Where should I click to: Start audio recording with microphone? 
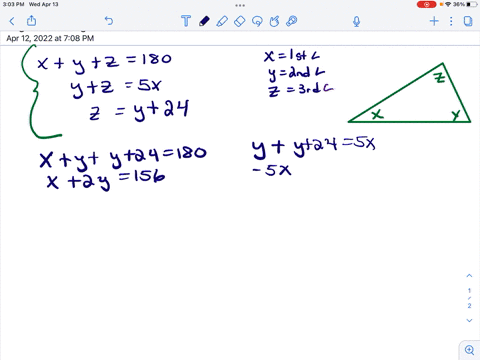pyautogui.click(x=356, y=21)
